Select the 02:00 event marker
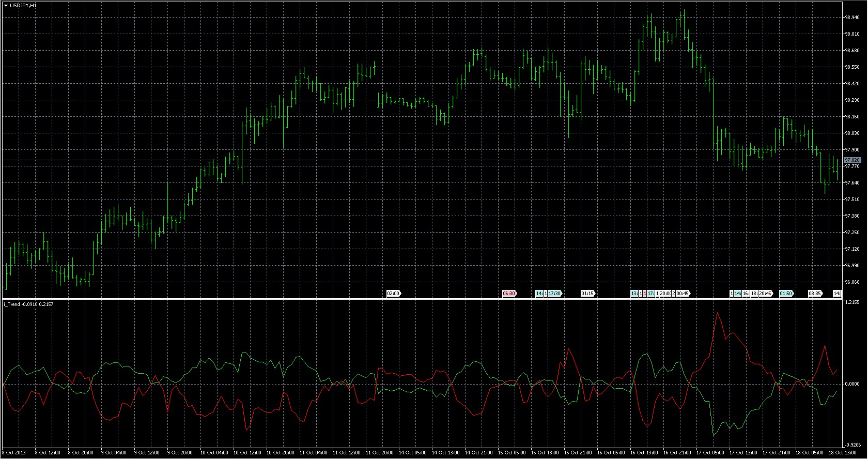Image resolution: width=868 pixels, height=459 pixels. click(393, 294)
